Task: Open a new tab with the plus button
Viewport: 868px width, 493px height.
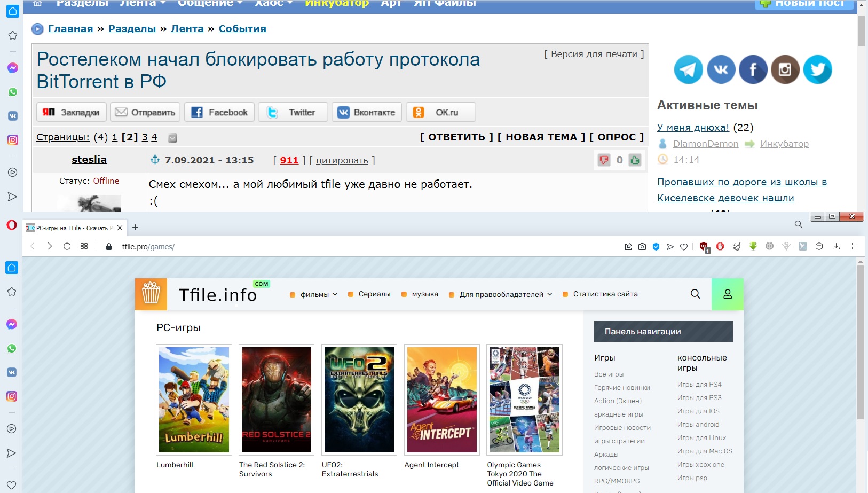Action: coord(136,227)
